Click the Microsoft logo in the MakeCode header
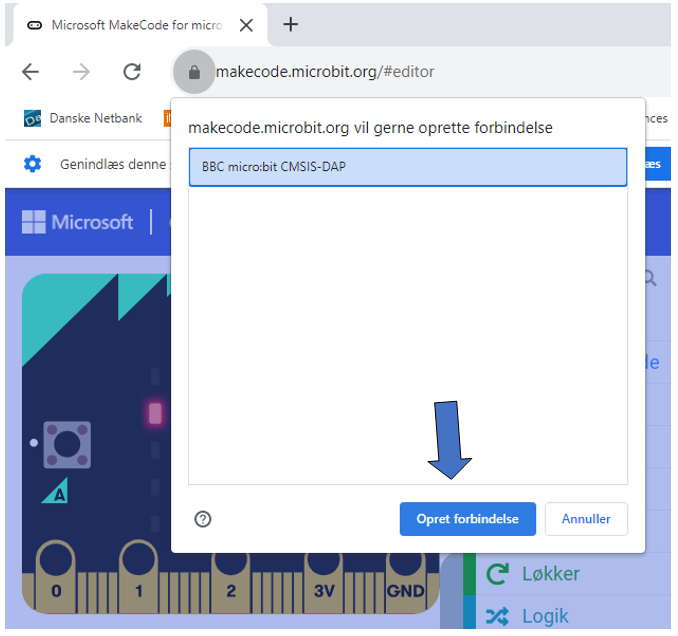Viewport: 678px width, 636px height. [x=78, y=222]
